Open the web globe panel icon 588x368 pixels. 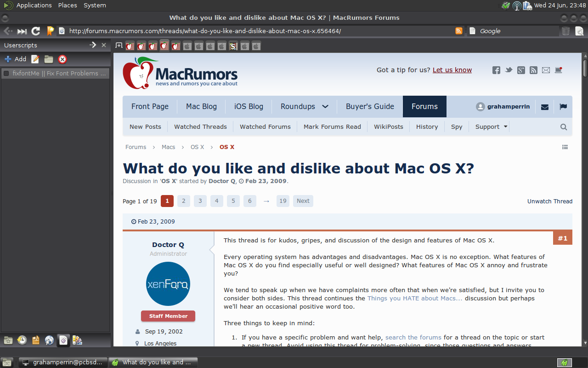(x=50, y=340)
